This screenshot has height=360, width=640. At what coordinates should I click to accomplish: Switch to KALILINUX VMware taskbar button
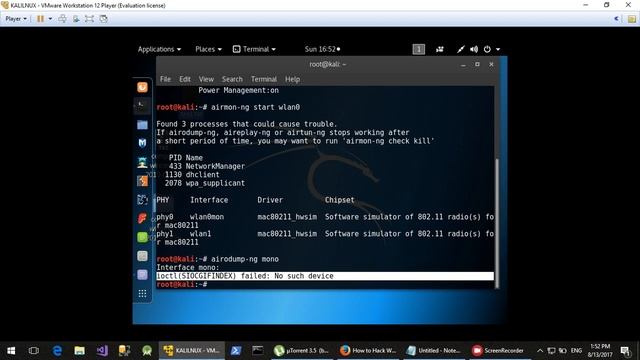192,351
